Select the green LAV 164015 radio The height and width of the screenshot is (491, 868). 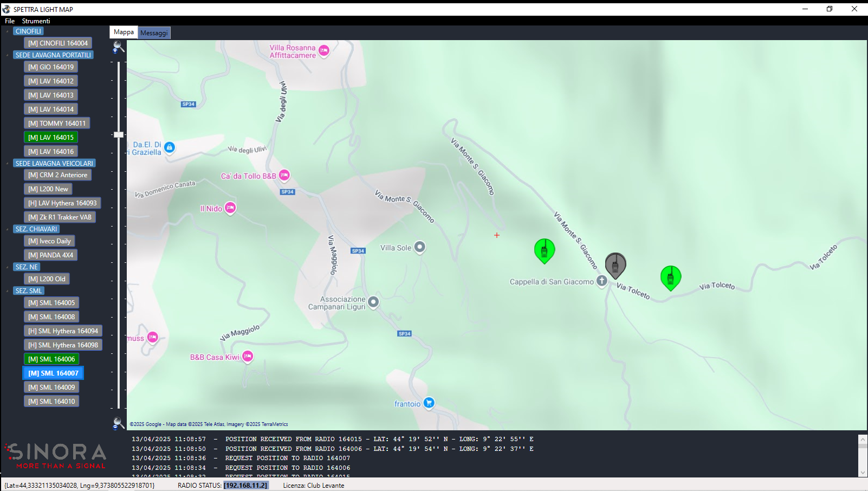pyautogui.click(x=51, y=138)
